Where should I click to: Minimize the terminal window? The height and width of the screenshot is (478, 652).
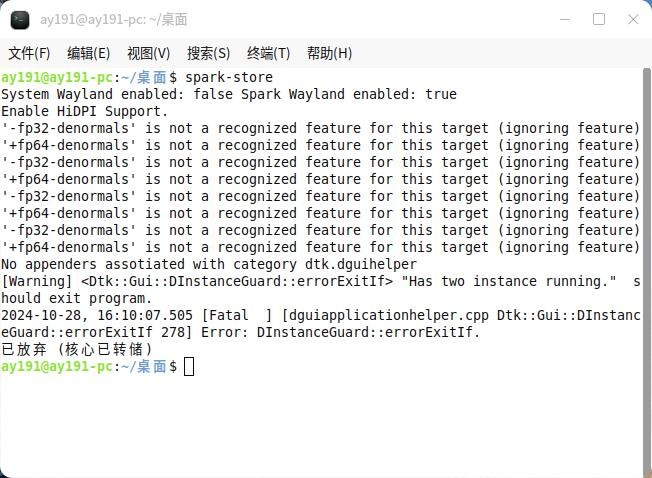pyautogui.click(x=565, y=19)
